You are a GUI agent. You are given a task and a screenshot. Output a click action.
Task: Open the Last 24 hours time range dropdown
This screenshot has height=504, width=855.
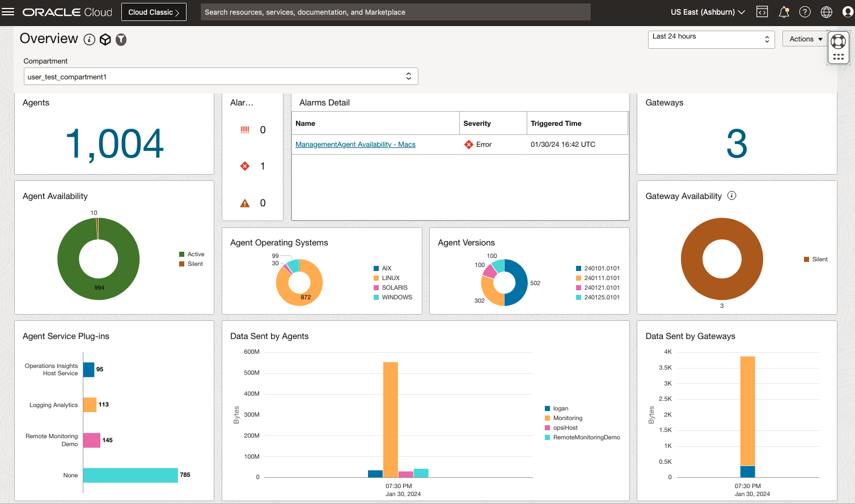[711, 39]
